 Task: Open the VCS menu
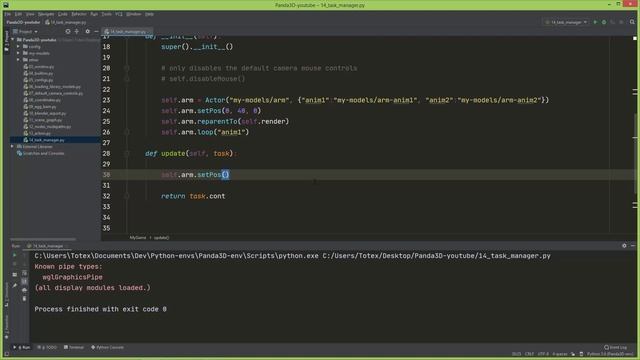pyautogui.click(x=118, y=14)
